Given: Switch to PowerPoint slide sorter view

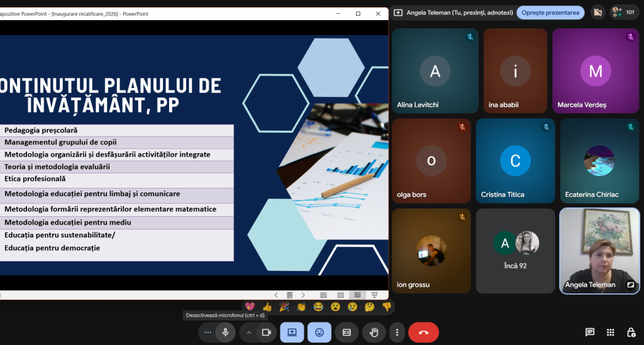Looking at the screenshot, I should point(340,295).
